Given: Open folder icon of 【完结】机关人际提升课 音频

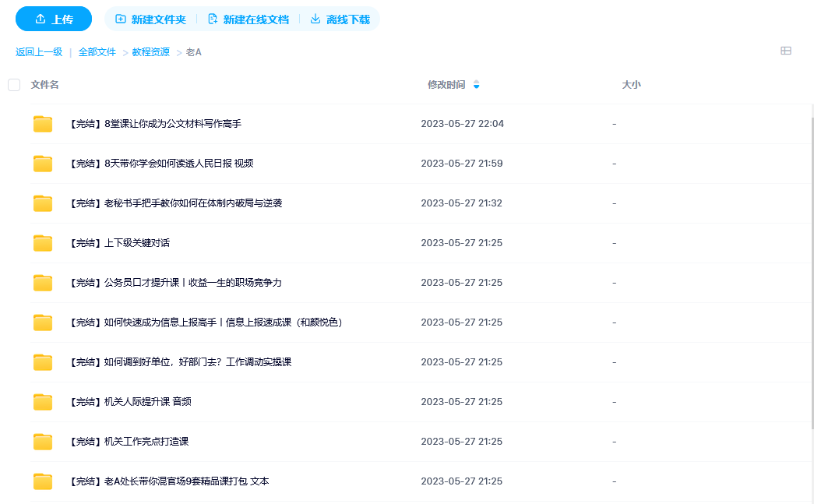Looking at the screenshot, I should click(x=42, y=401).
